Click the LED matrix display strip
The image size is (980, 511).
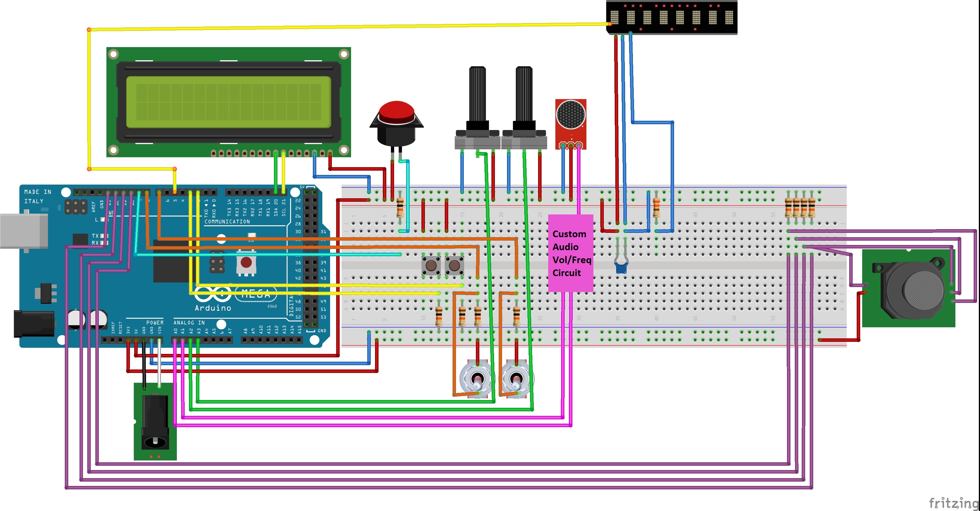click(672, 18)
